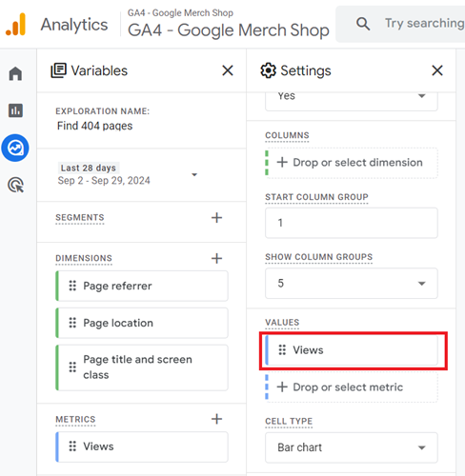Click the Sep 2 - Sep 29, 2024 date text

click(104, 181)
